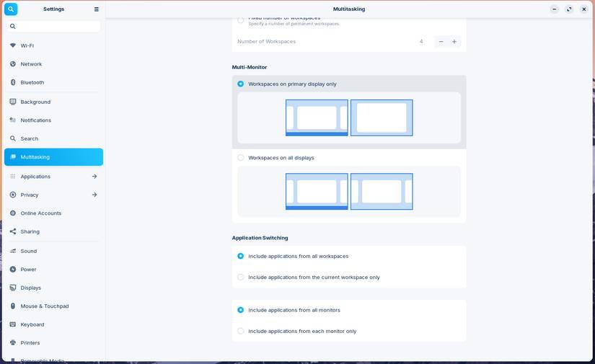
Task: Go to Bluetooth settings
Action: [53, 82]
